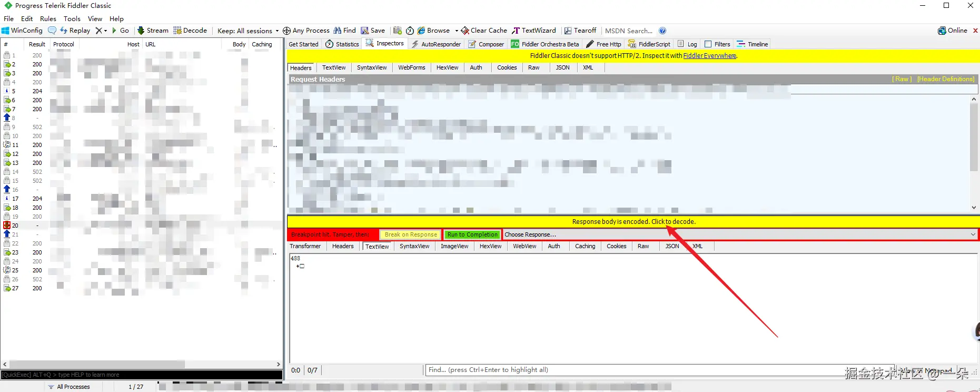
Task: Open the Composer tab
Action: click(x=487, y=44)
